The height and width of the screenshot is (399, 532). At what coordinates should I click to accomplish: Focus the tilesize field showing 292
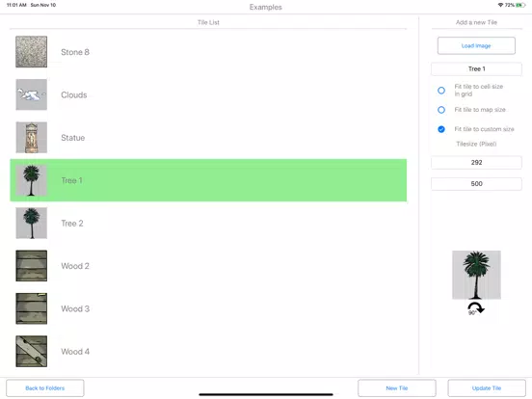(x=476, y=163)
